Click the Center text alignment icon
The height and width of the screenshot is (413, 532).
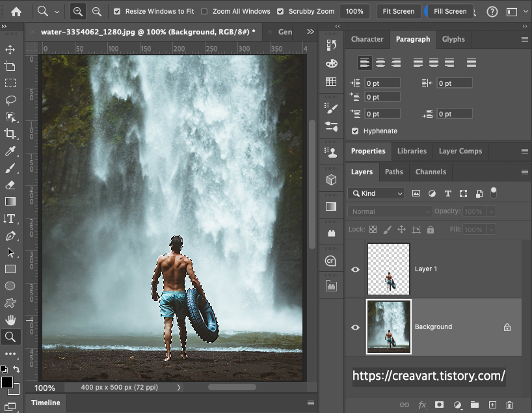pyautogui.click(x=380, y=63)
